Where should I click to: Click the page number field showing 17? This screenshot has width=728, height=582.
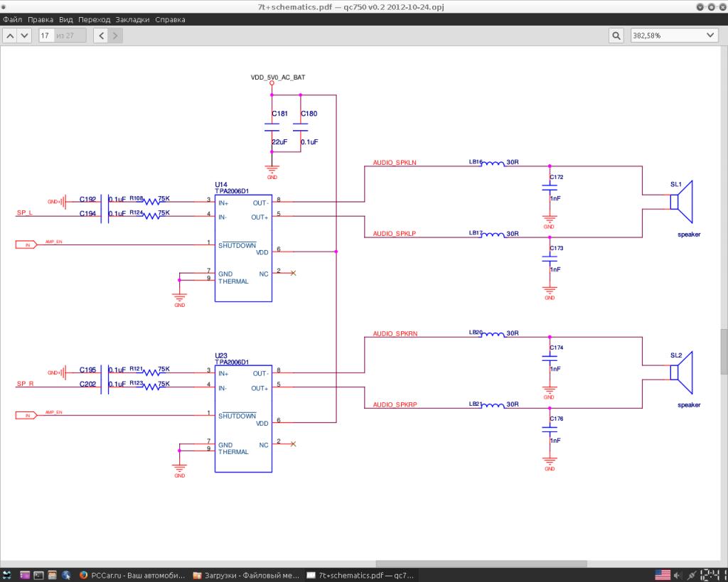click(46, 36)
